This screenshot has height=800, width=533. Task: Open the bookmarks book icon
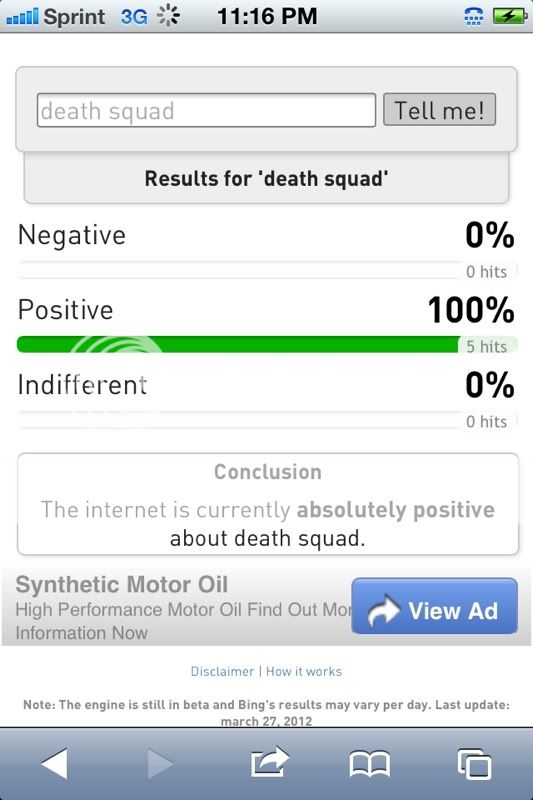point(370,764)
